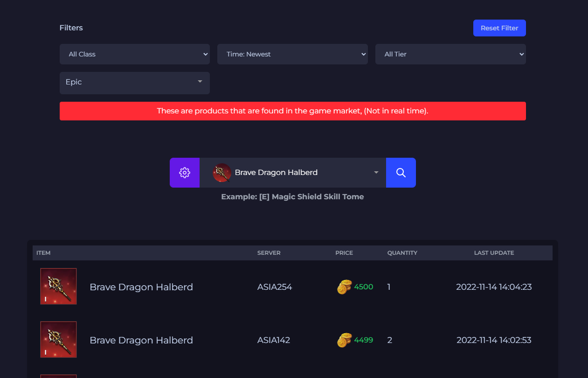Click the LAST UPDATE column header
Viewport: 588px width, 378px height.
tap(494, 253)
